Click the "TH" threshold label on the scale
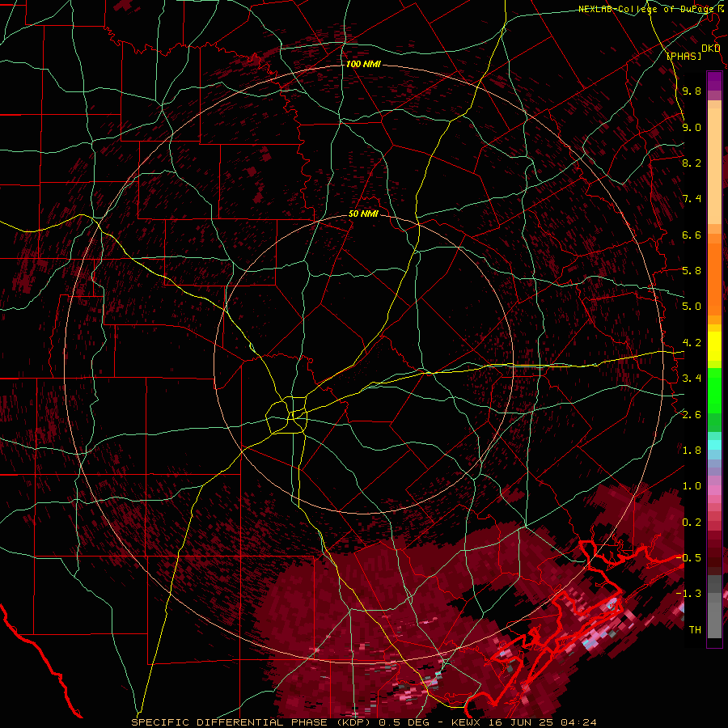The height and width of the screenshot is (728, 728). [x=695, y=630]
